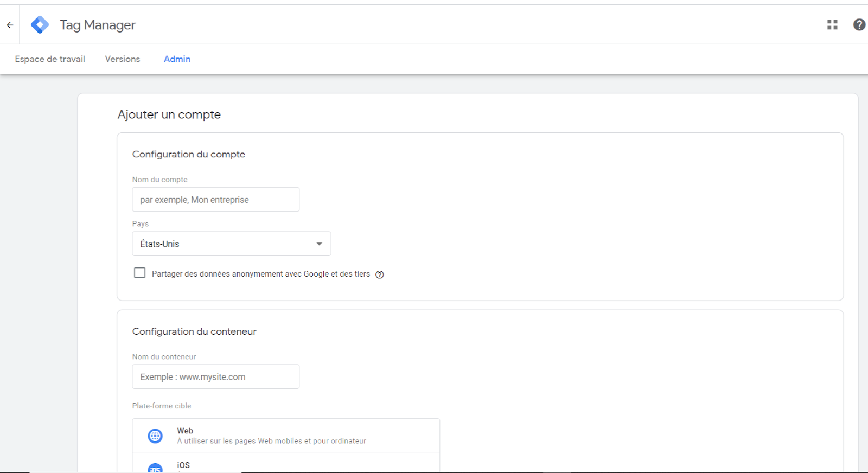
Task: Click the Tag Manager title text
Action: [98, 25]
